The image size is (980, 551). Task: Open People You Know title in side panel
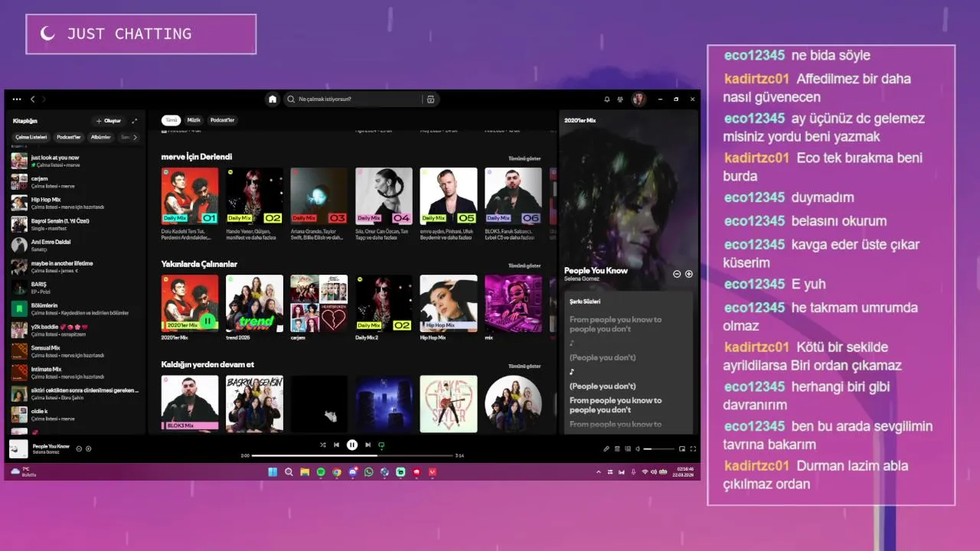[x=596, y=270]
